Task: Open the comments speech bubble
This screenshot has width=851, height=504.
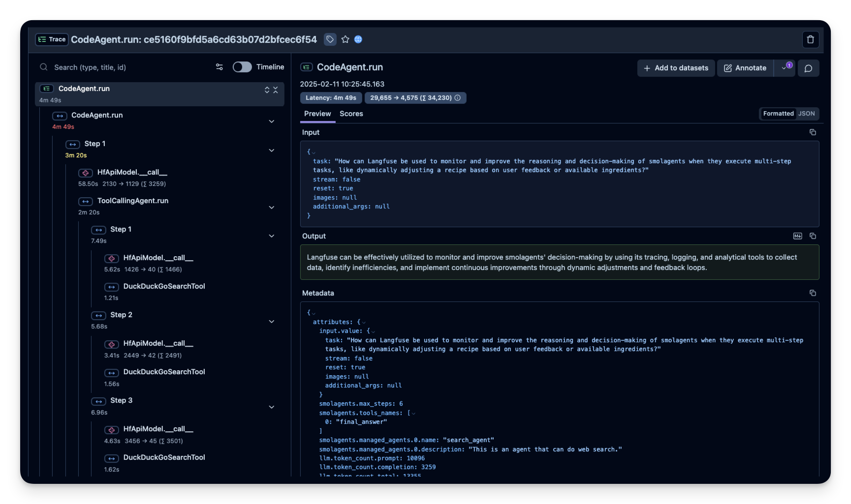Action: [x=808, y=68]
